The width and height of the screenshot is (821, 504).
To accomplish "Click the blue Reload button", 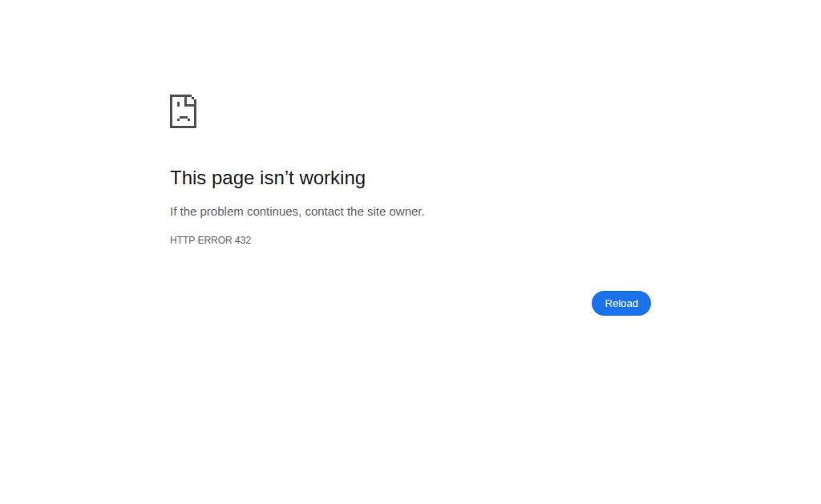I will (x=621, y=304).
